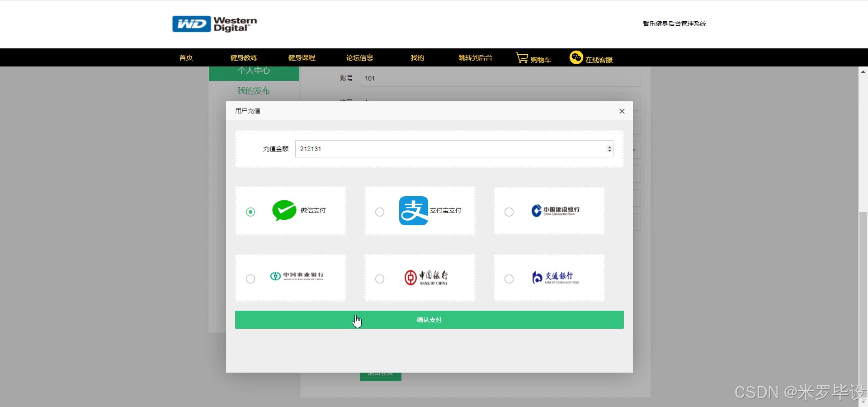Select the 微信支付 radio button
This screenshot has width=868, height=407.
pos(250,212)
